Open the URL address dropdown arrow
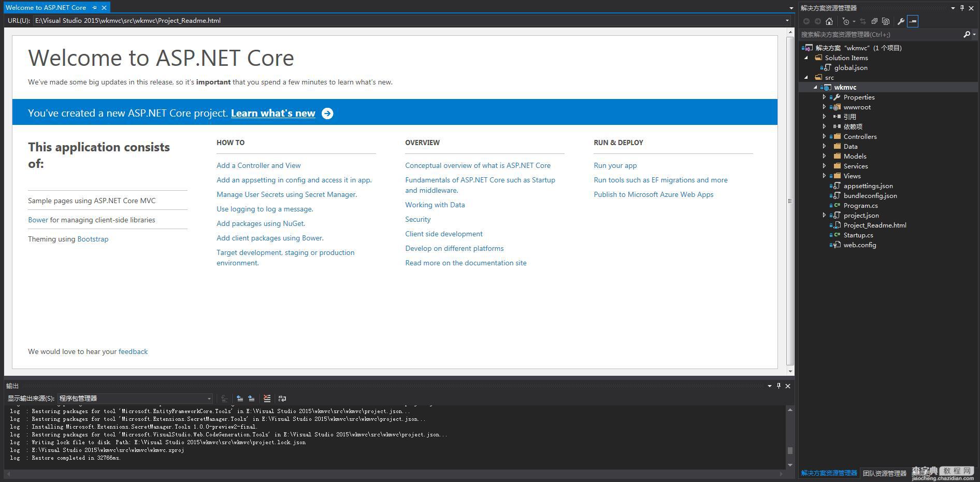Screen dimensions: 980x482 point(787,21)
